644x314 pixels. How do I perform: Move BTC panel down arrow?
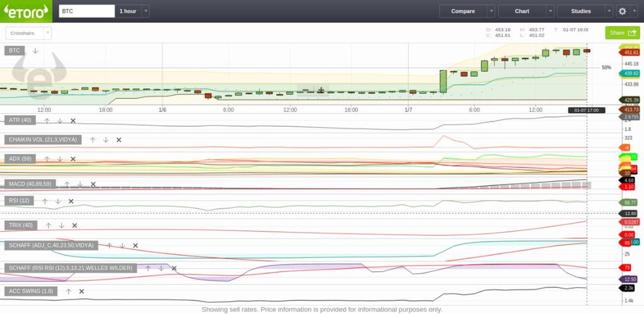[x=35, y=50]
